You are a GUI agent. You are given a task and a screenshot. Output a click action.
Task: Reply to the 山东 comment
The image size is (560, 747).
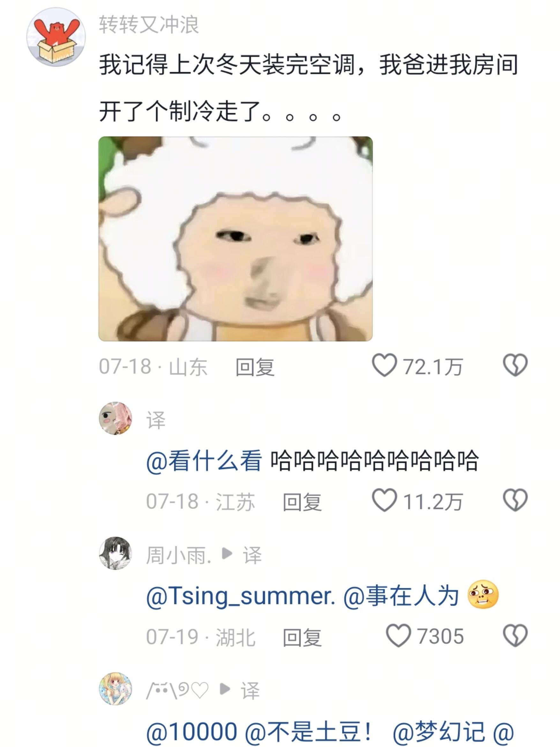(x=255, y=367)
